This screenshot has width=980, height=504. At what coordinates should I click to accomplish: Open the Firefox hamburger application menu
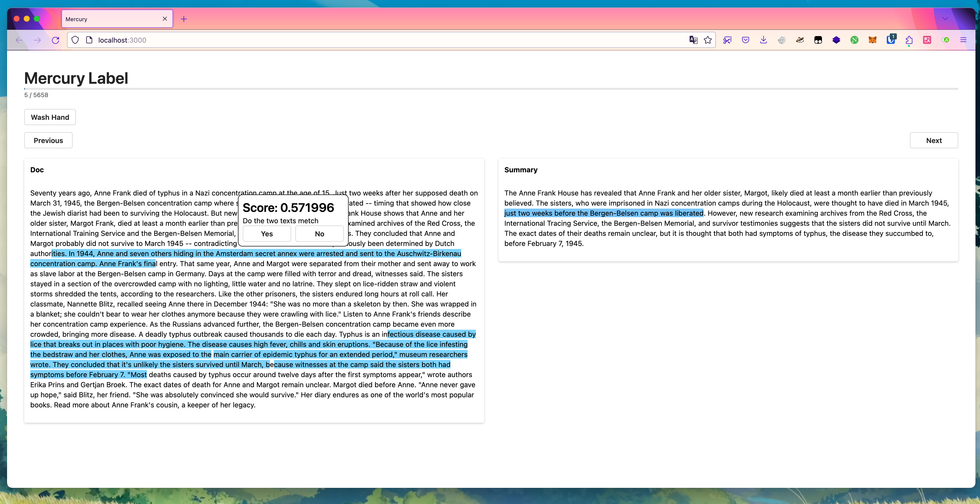[963, 40]
